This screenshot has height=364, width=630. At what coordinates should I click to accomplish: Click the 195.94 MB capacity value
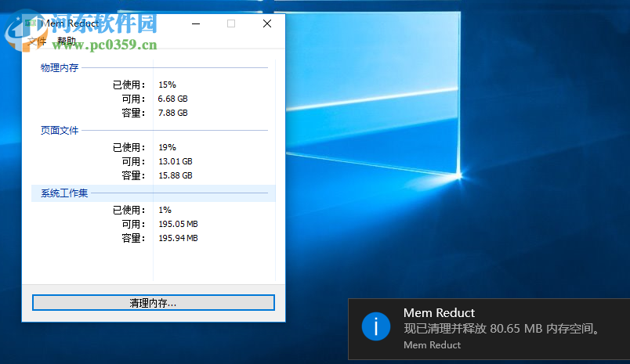(x=178, y=238)
